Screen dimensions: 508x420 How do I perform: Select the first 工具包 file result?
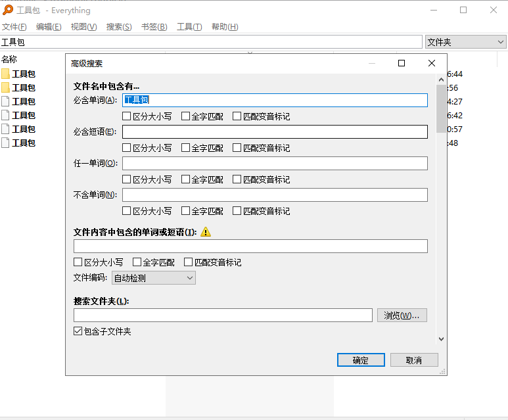(x=19, y=101)
